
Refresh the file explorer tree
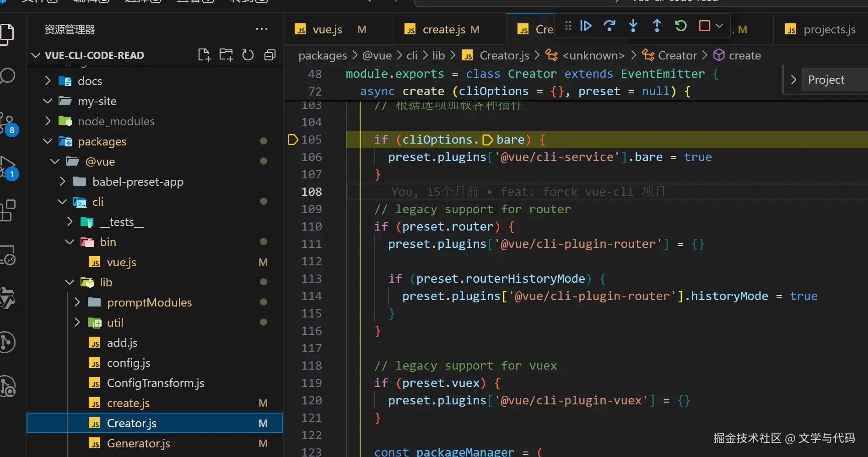coord(248,55)
